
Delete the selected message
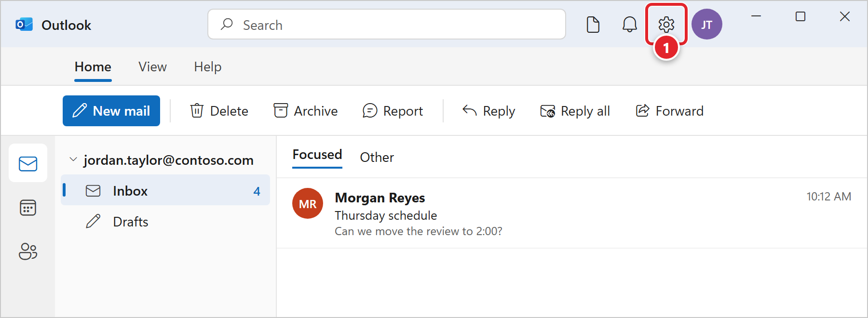(219, 111)
